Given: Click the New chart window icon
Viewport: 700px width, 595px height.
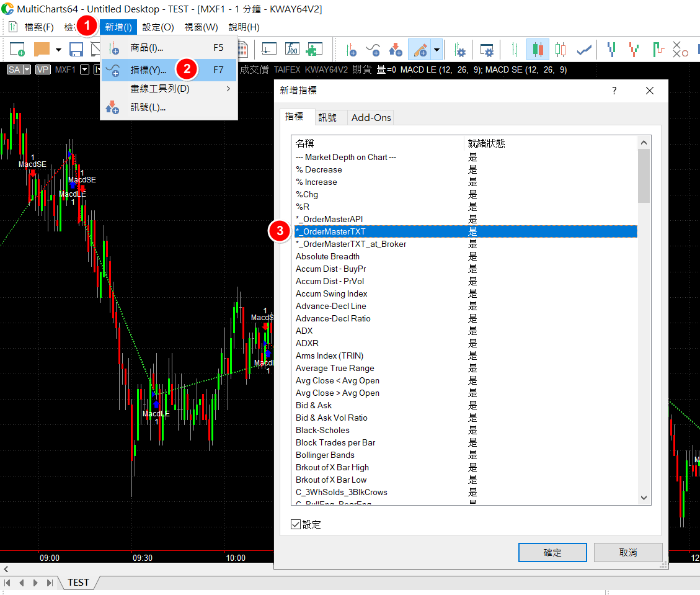Looking at the screenshot, I should [17, 50].
